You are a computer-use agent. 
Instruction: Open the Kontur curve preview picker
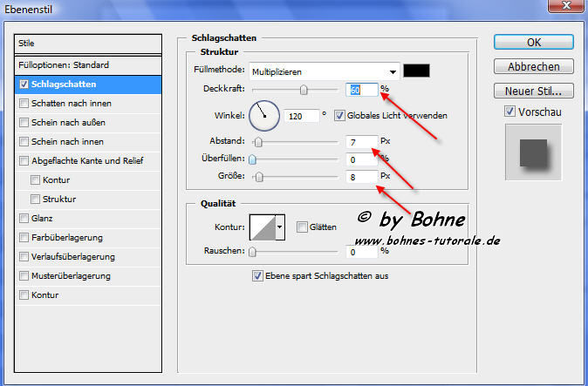click(x=262, y=227)
